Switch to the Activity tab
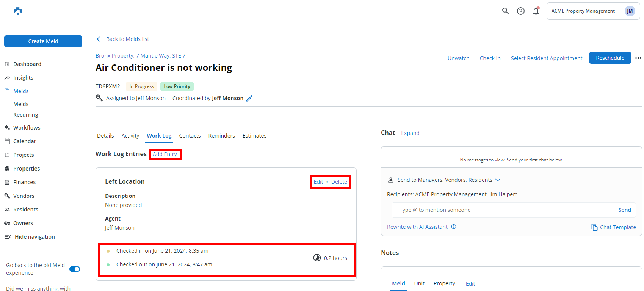 point(130,136)
